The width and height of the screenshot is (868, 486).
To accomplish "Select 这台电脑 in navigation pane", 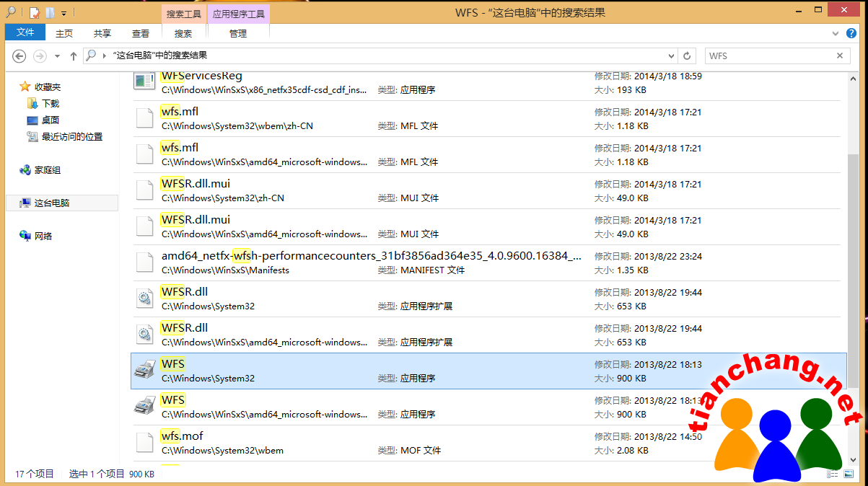I will pyautogui.click(x=62, y=203).
